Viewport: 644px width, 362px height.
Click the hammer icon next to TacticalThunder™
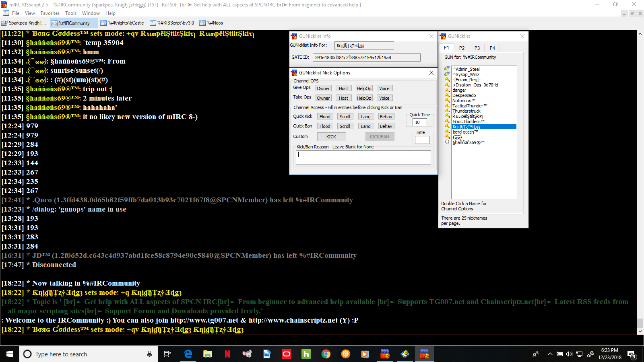click(447, 105)
